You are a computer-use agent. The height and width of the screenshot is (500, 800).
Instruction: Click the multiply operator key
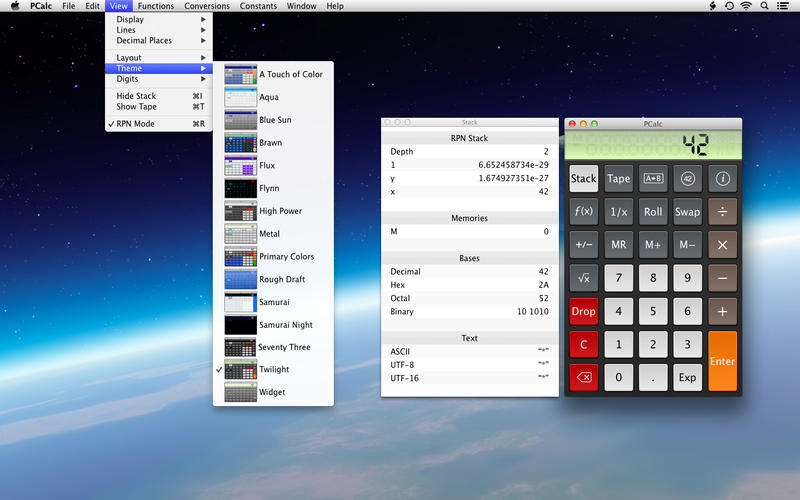[x=722, y=245]
